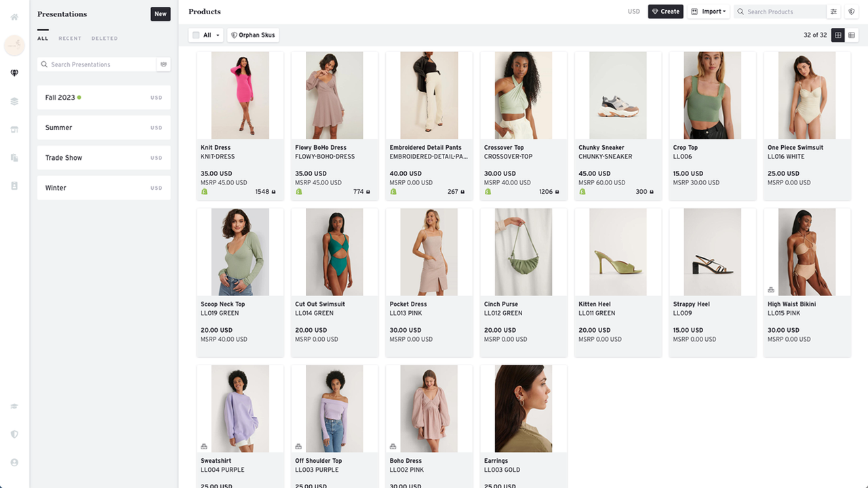
Task: Open the contact book icon in sidebar
Action: 14,186
